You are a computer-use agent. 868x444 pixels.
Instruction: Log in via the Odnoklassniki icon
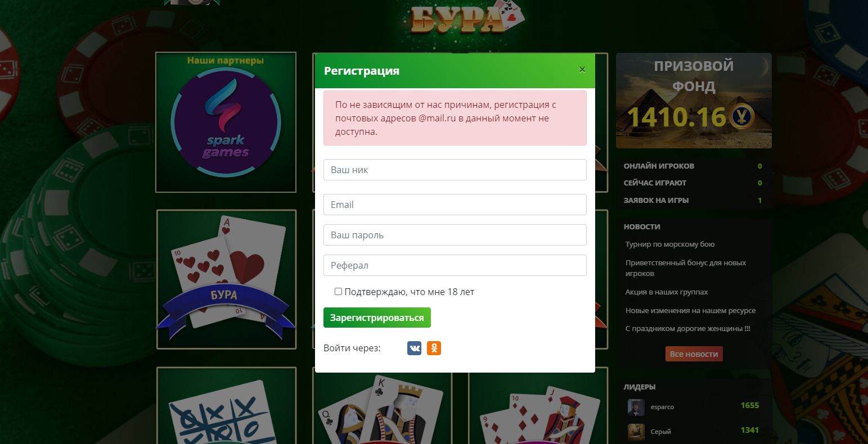[434, 348]
